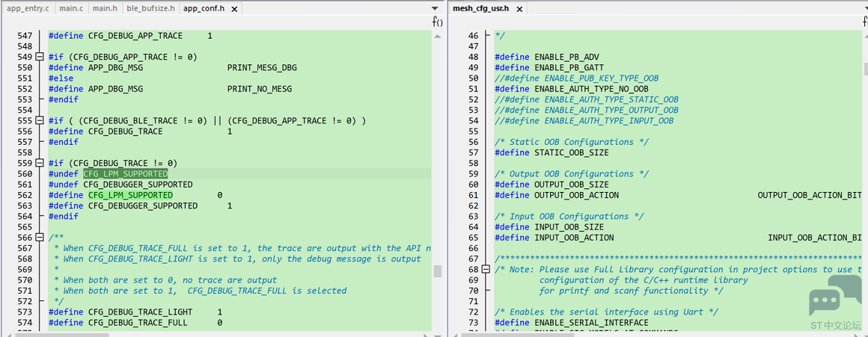Image resolution: width=868 pixels, height=337 pixels.
Task: Switch to the ble_bufsize.h tab
Action: (x=150, y=8)
